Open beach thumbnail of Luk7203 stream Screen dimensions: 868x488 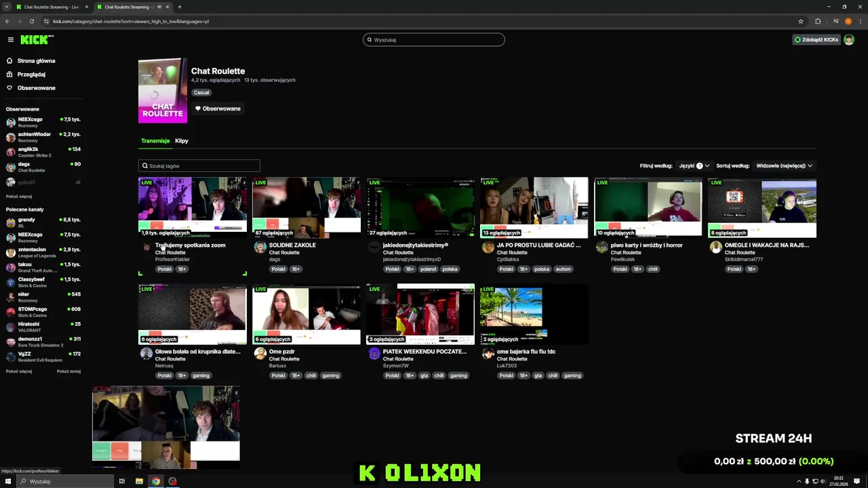534,314
